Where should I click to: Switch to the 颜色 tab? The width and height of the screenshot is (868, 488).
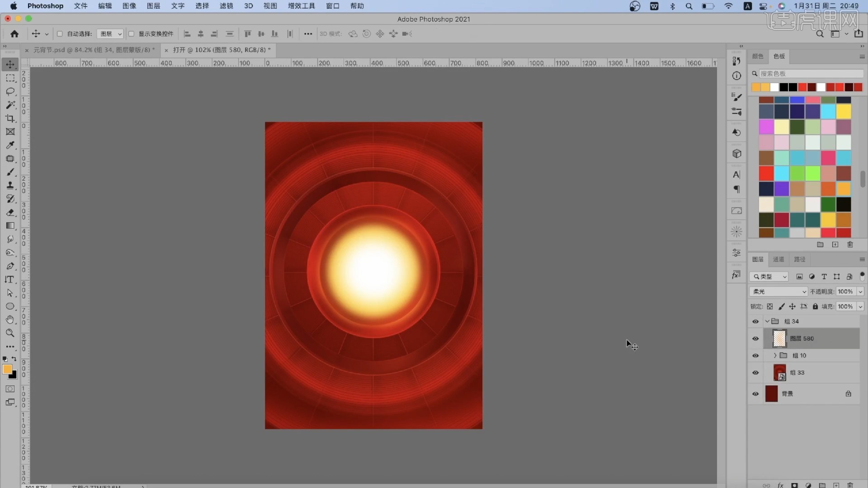click(x=758, y=56)
